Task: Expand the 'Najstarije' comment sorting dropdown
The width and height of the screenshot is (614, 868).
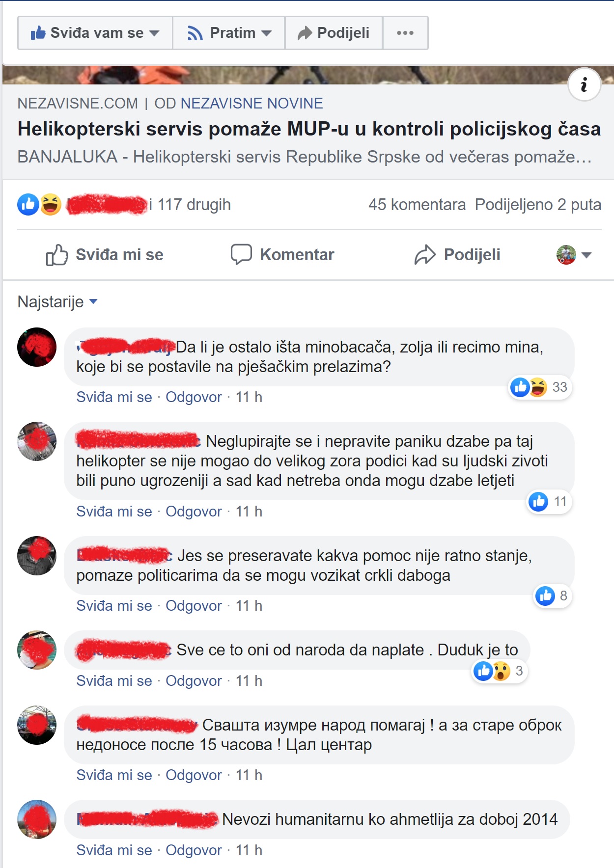Action: click(57, 302)
